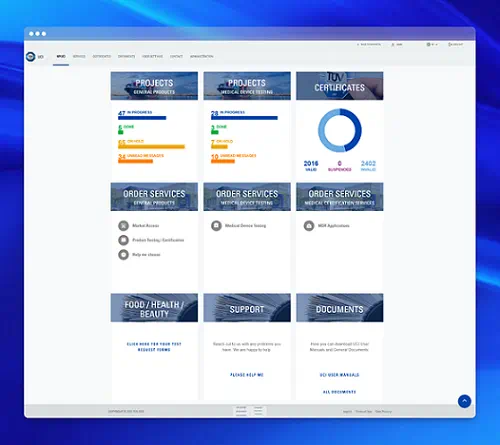The height and width of the screenshot is (445, 500).
Task: Click the Imprint footer link
Action: coord(347,412)
